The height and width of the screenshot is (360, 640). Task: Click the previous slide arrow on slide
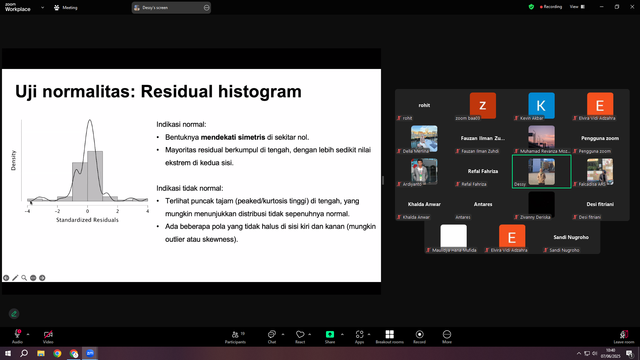click(6, 278)
